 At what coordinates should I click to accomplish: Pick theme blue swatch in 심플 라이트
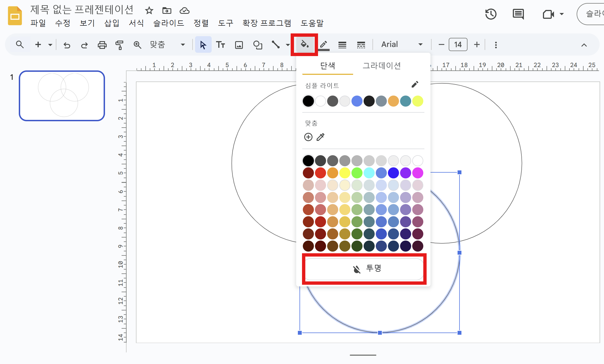[357, 101]
